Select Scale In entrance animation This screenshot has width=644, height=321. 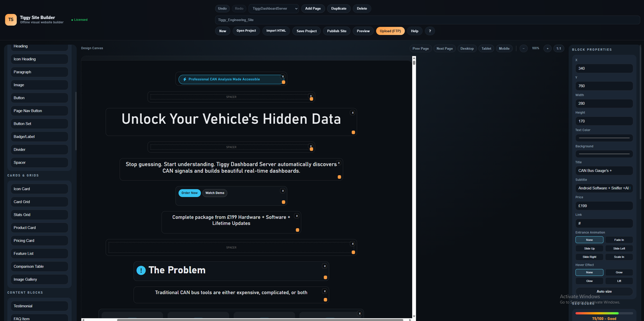[619, 257]
